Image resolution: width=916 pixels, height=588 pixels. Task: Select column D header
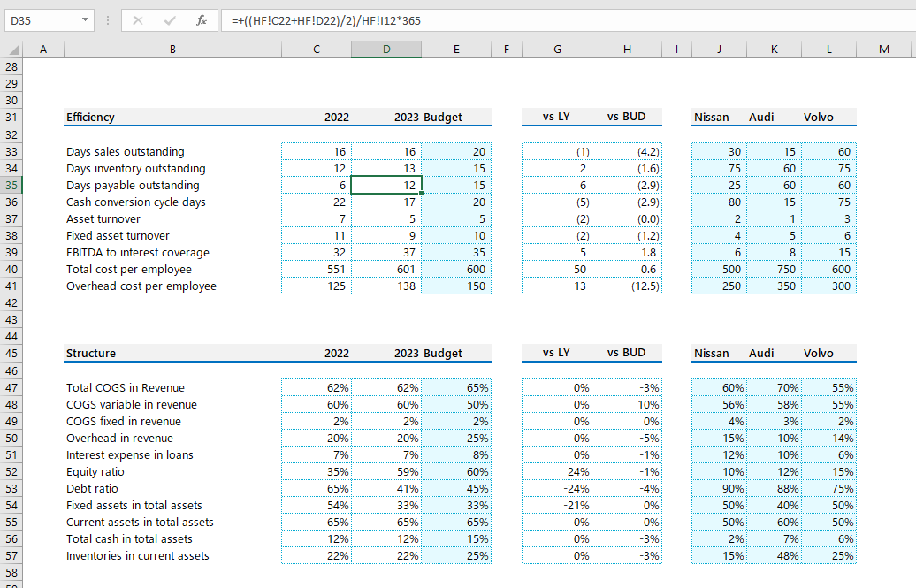coord(386,50)
